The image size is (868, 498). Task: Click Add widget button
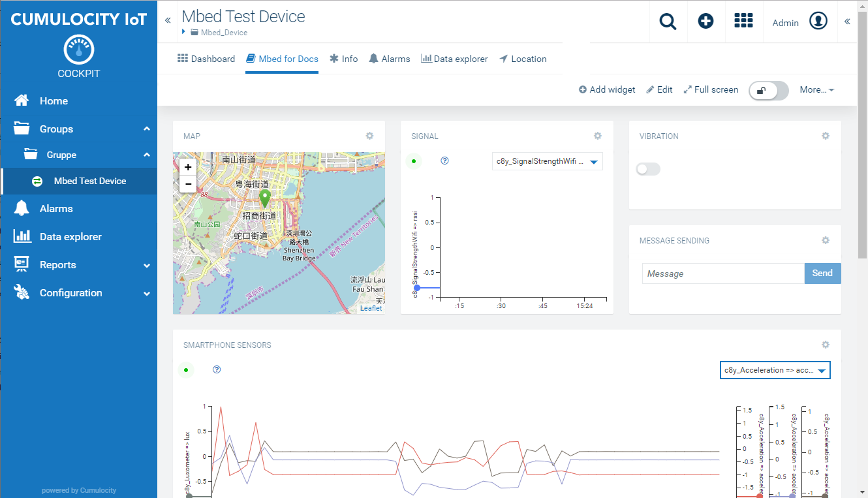coord(607,89)
